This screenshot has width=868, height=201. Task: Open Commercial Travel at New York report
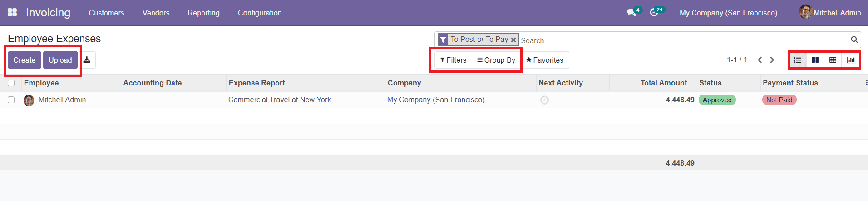(x=280, y=100)
